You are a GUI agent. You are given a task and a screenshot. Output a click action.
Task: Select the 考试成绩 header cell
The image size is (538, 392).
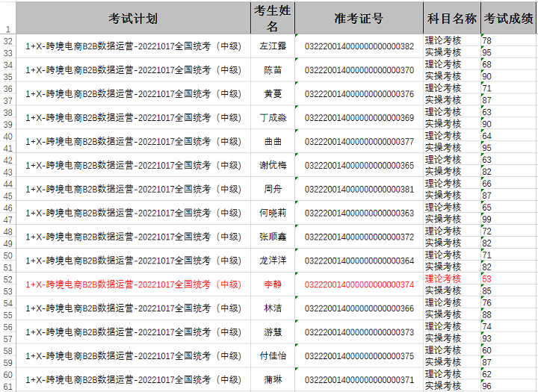point(508,18)
